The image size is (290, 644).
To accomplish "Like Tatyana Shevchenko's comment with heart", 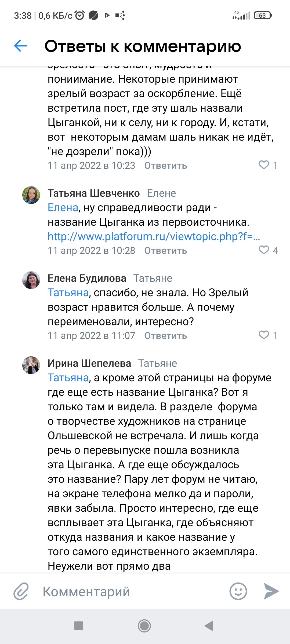I will pyautogui.click(x=264, y=250).
